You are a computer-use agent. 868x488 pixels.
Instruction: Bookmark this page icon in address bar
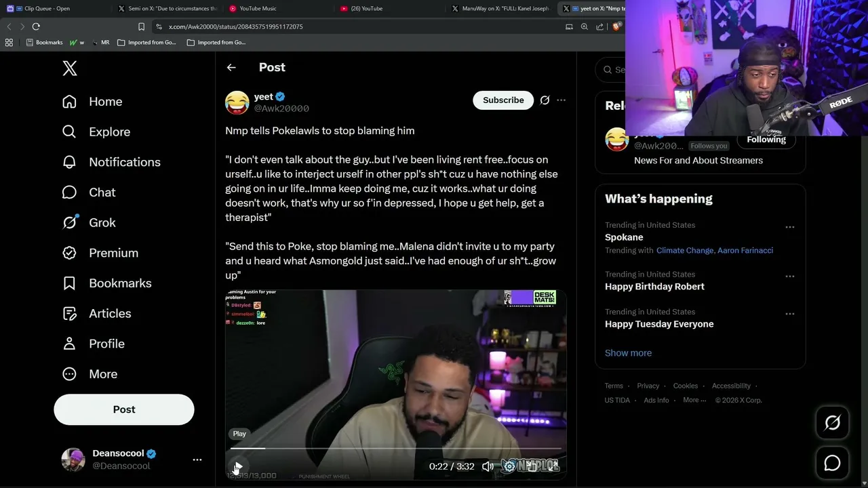(x=141, y=26)
